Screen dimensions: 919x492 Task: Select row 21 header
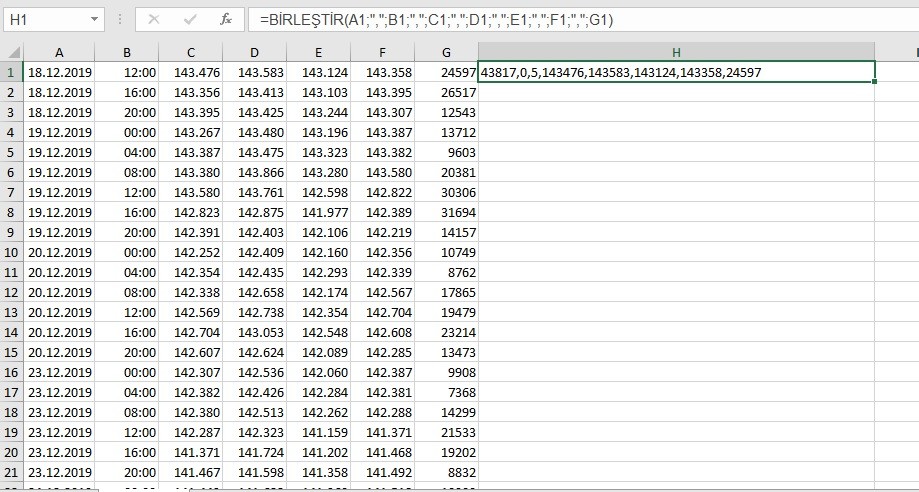pos(12,472)
